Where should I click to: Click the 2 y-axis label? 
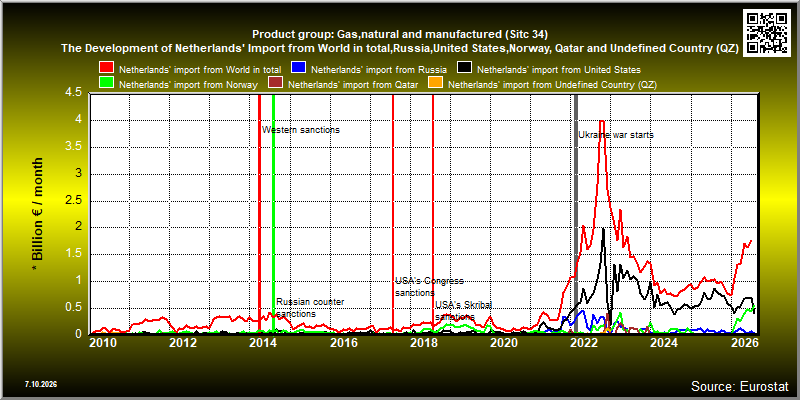coord(79,227)
